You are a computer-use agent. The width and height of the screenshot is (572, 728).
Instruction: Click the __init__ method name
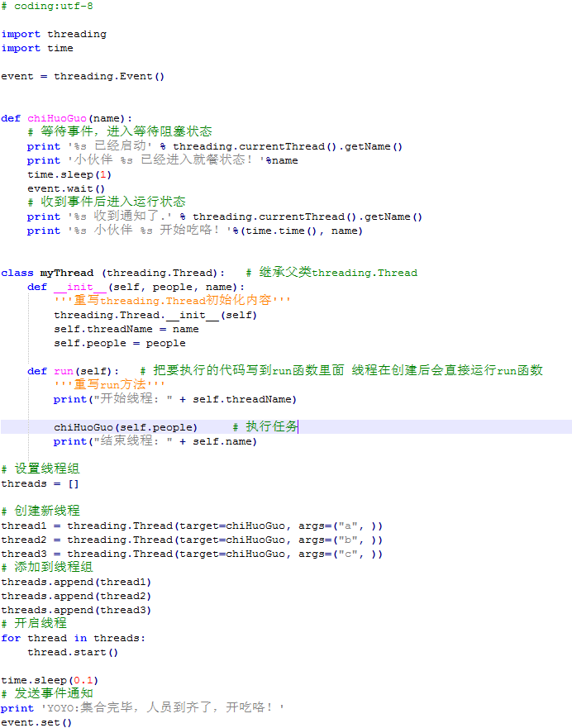click(x=80, y=287)
